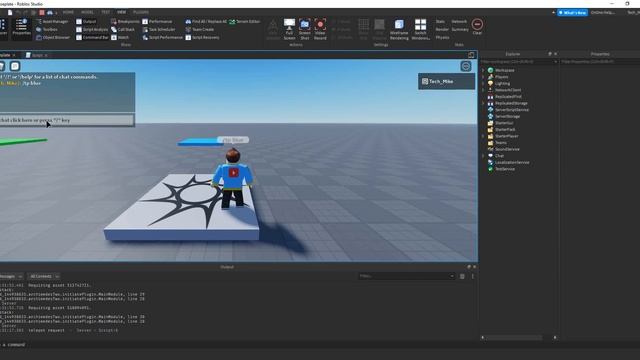Expand the NetworkClient tree node
Image resolution: width=640 pixels, height=360 pixels.
click(x=483, y=90)
